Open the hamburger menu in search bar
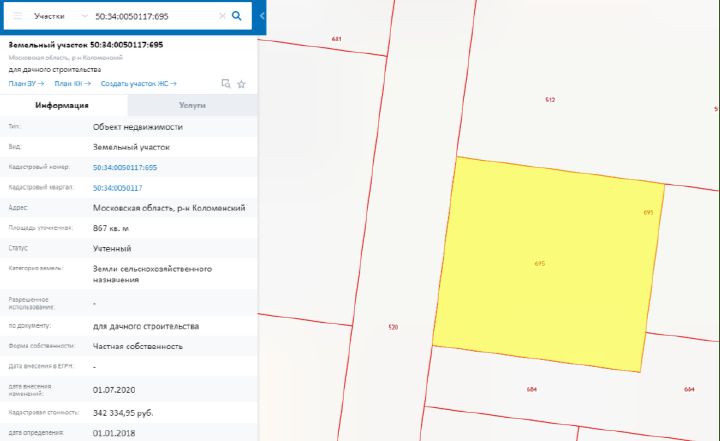The width and height of the screenshot is (720, 441). click(x=17, y=17)
